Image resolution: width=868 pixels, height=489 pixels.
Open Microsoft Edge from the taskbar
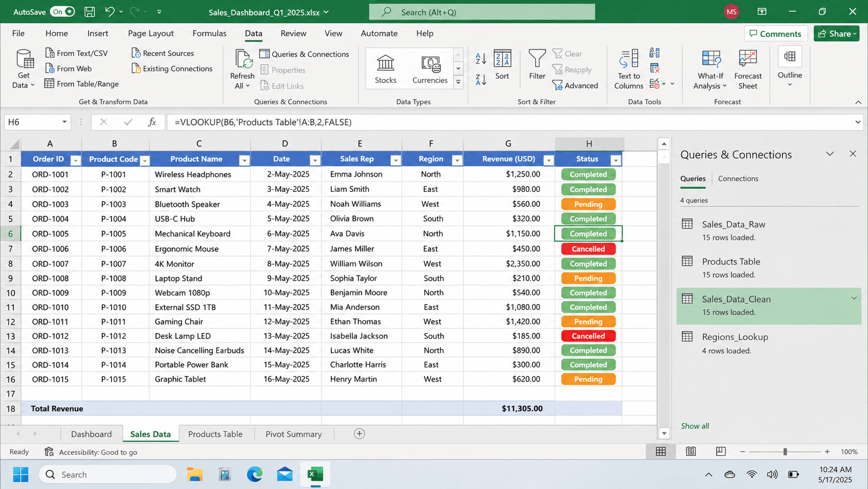254,474
